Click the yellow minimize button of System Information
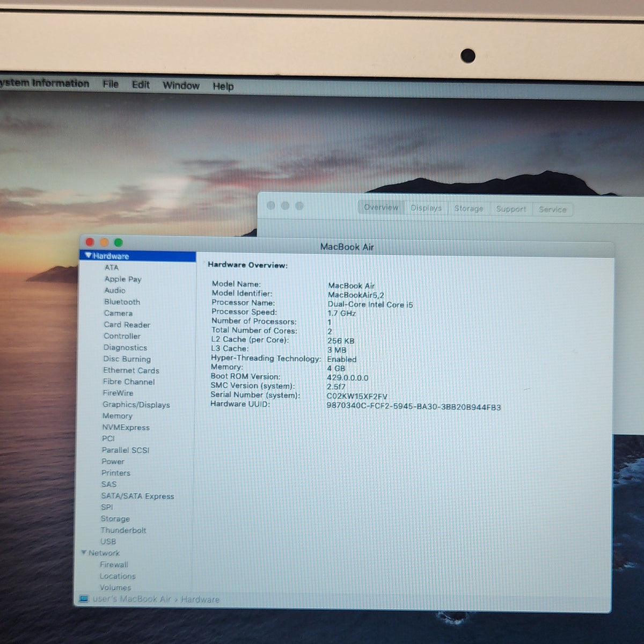Image resolution: width=644 pixels, height=644 pixels. click(x=104, y=243)
